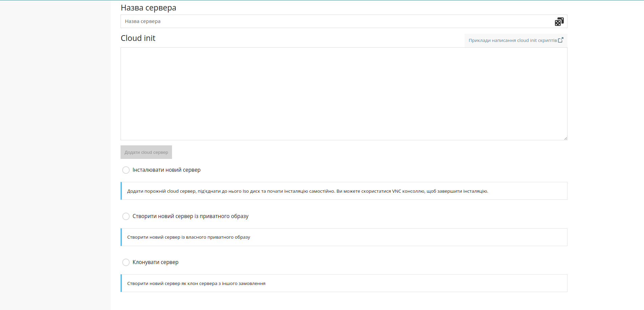Click text Створити новий сервер із власного приватного образу
This screenshot has height=310, width=644.
189,237
